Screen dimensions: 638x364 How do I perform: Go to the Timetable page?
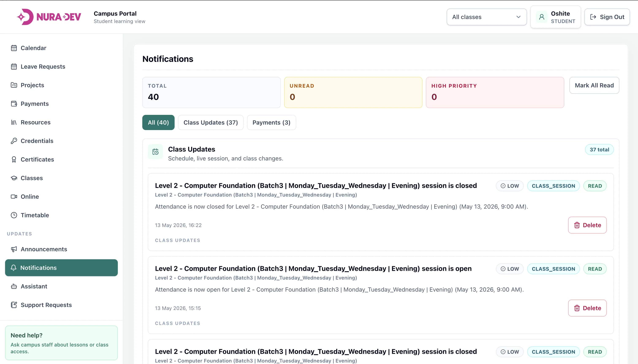click(61, 215)
